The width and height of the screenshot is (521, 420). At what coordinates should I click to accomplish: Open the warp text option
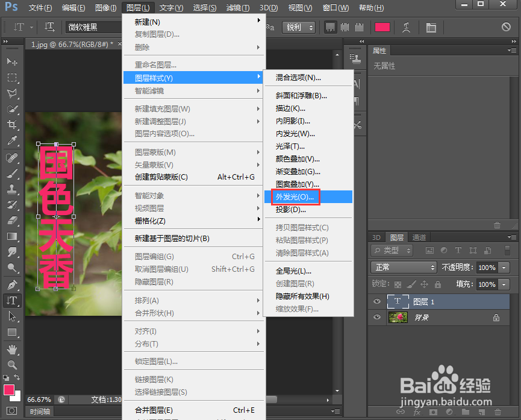point(406,27)
